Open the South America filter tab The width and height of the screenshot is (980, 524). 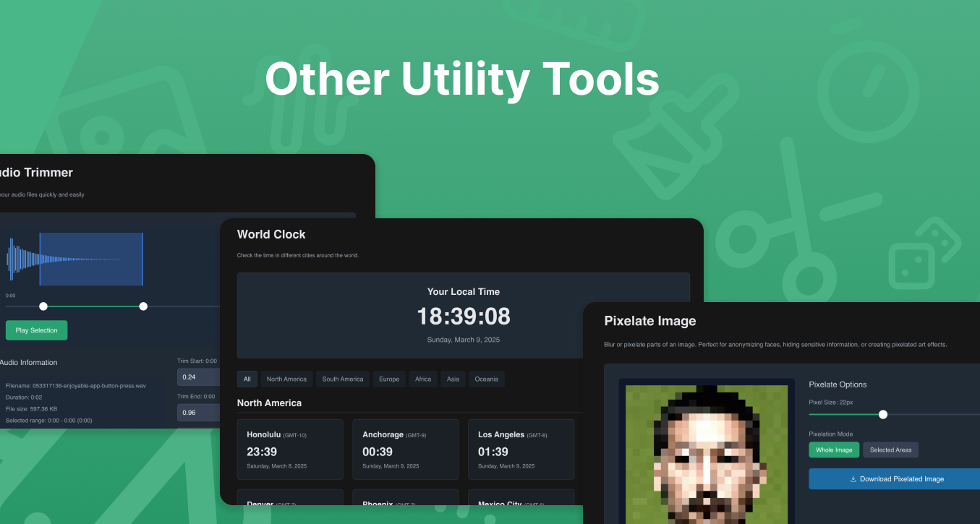point(343,379)
